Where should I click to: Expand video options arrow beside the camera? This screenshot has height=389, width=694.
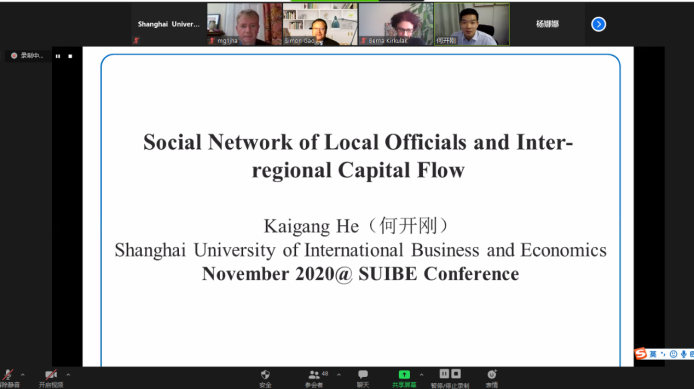pos(68,375)
